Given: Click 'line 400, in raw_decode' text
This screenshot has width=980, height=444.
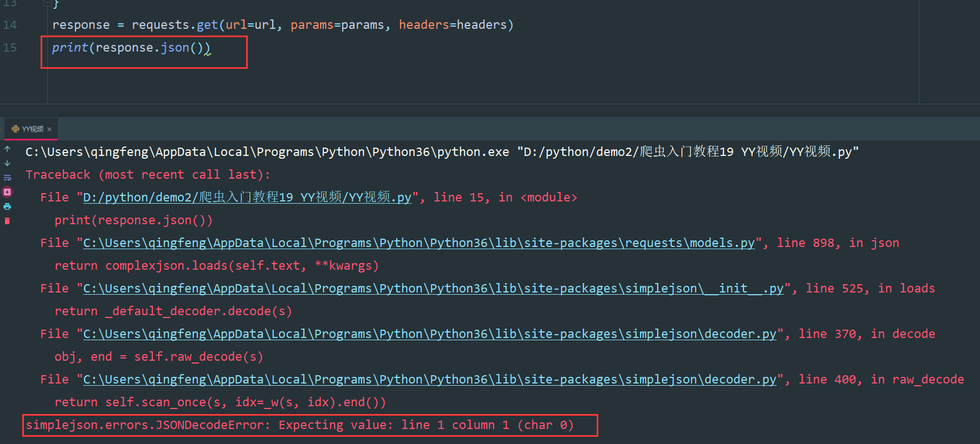Looking at the screenshot, I should click(882, 380).
